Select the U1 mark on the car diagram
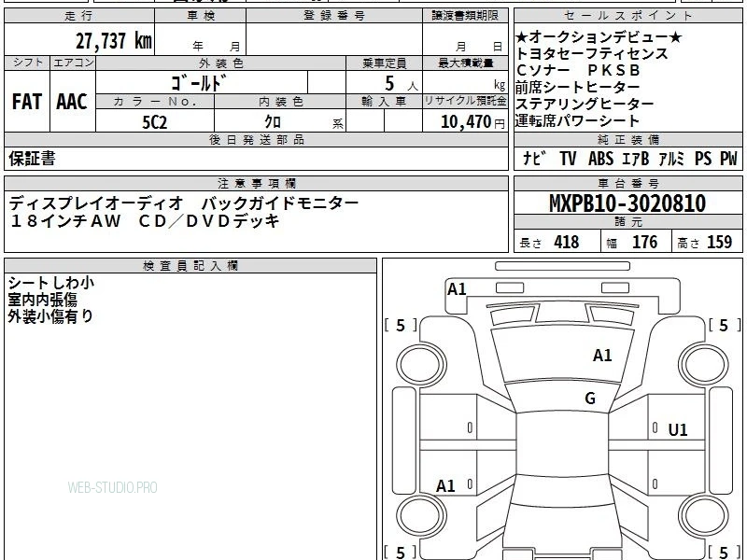 coord(678,430)
